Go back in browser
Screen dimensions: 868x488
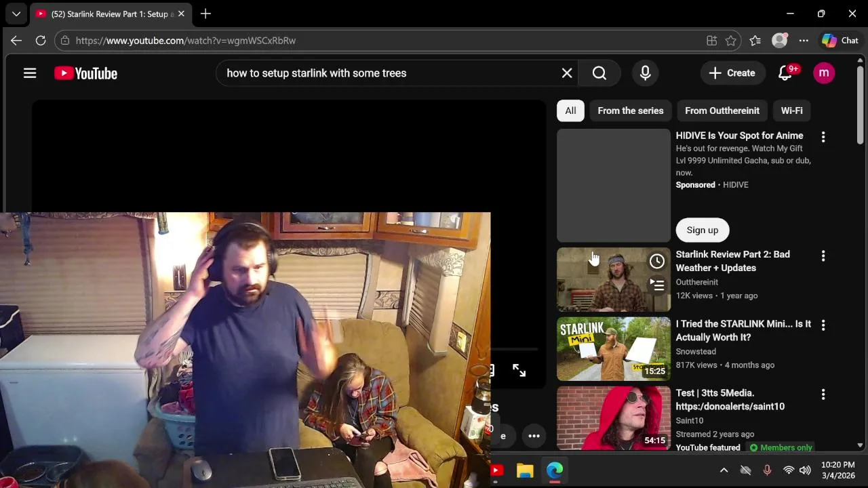coord(16,41)
